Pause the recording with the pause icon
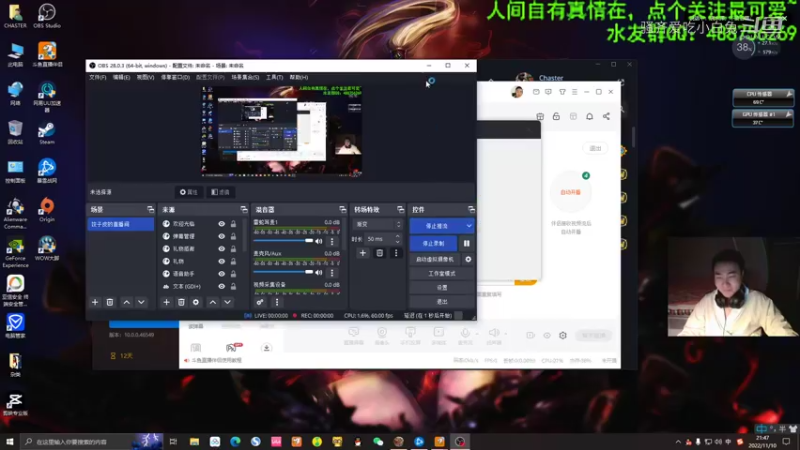800x450 pixels. click(x=467, y=244)
